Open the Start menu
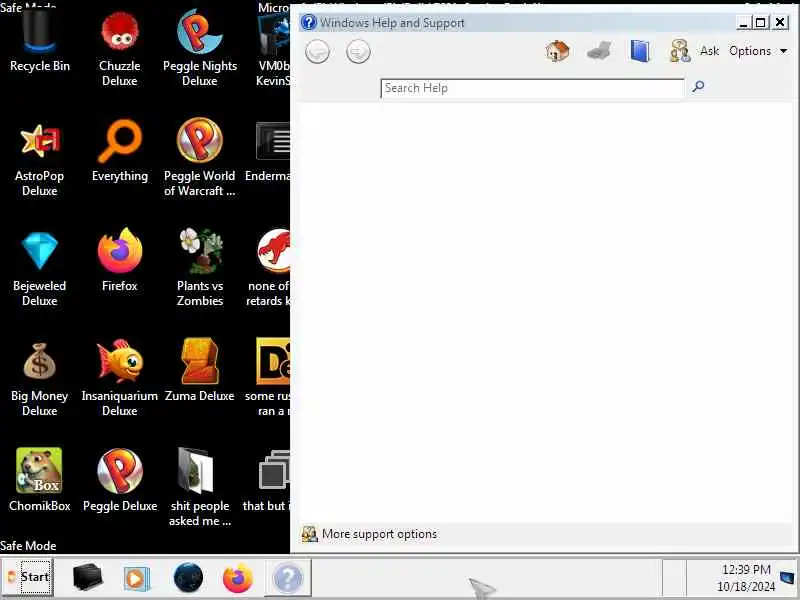Screen dimensions: 800x600 pos(28,577)
